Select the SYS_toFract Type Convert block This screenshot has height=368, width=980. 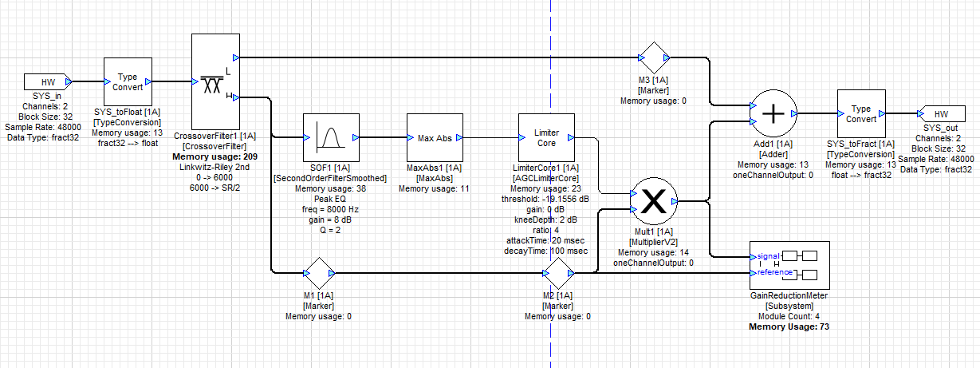(860, 114)
